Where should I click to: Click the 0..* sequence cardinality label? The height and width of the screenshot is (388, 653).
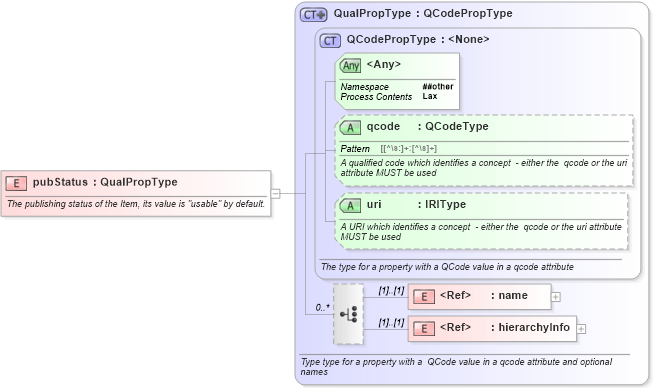click(x=322, y=308)
